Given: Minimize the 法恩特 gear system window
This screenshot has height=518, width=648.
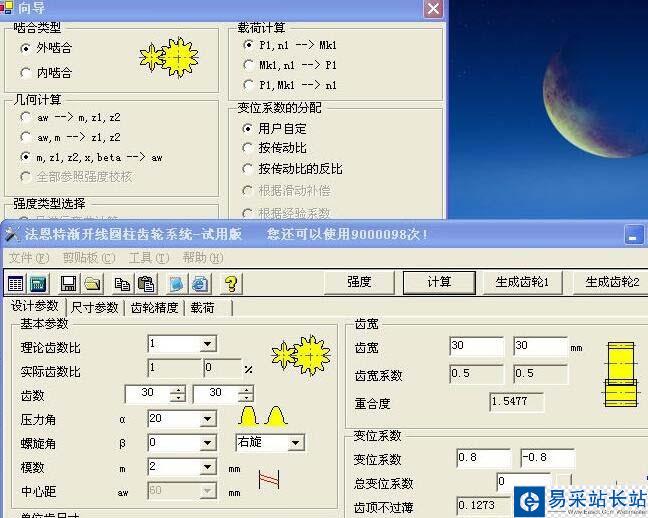Looking at the screenshot, I should tap(634, 235).
